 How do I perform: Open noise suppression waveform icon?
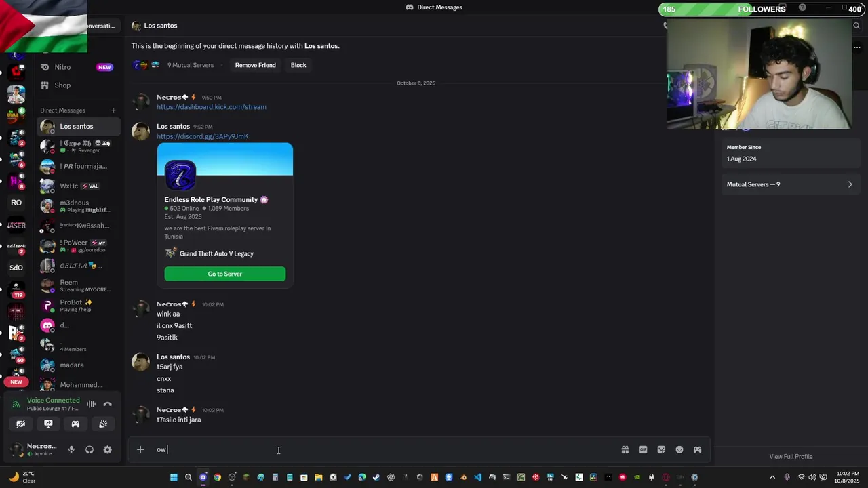pos(91,404)
